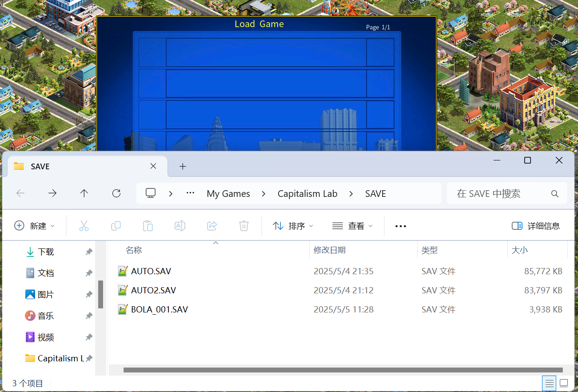Maximize the File Explorer window
578x392 pixels.
(x=527, y=160)
